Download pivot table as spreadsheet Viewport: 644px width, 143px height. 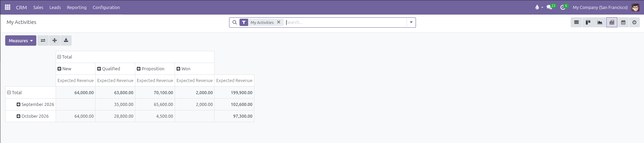(x=66, y=41)
